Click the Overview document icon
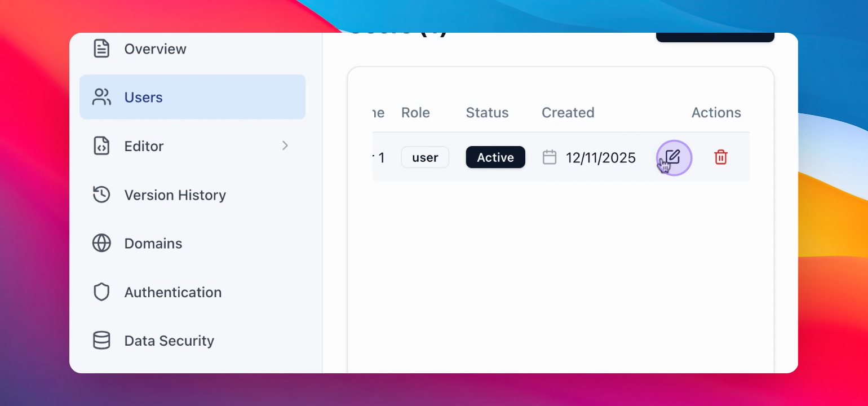This screenshot has height=406, width=868. [x=101, y=48]
